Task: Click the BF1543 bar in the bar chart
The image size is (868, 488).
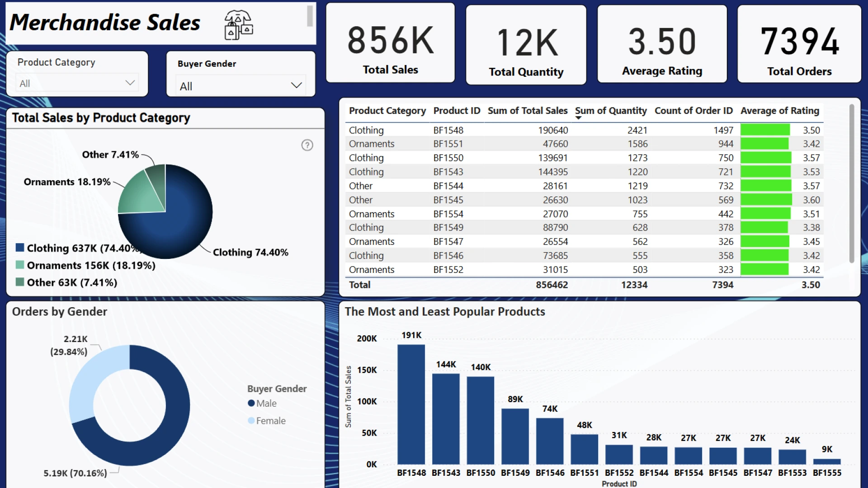Action: tap(446, 419)
